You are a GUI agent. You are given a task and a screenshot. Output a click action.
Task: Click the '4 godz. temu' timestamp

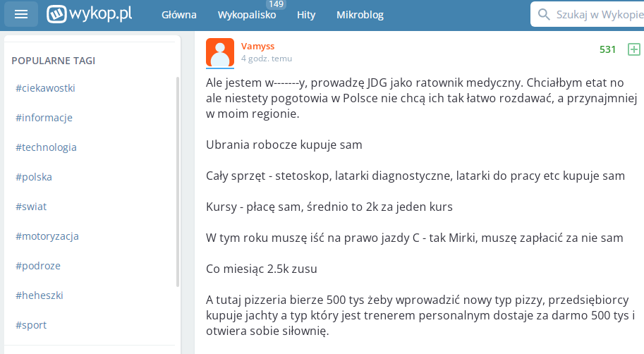[x=267, y=59]
